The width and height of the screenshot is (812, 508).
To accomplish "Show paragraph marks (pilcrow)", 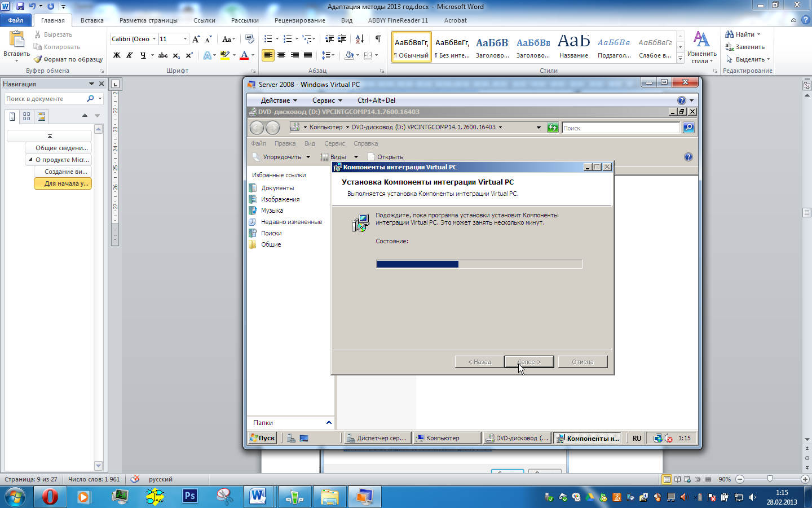I will click(378, 39).
